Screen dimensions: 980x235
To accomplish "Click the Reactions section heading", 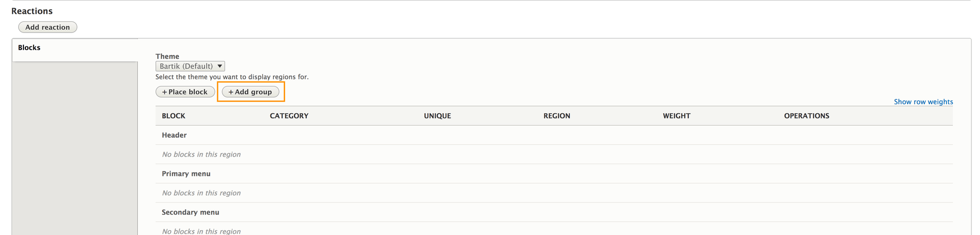I will 32,11.
